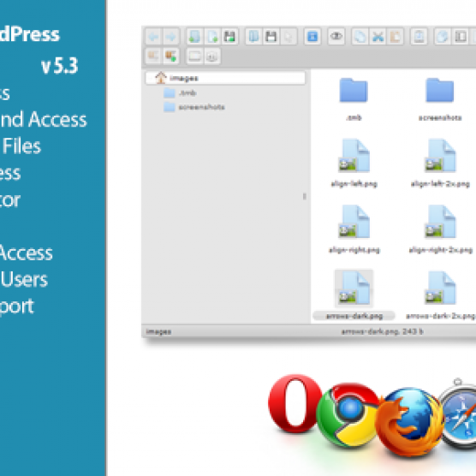476x476 pixels.
Task: Upload files with the floppy-and-green-arrow icon
Action: [229, 37]
